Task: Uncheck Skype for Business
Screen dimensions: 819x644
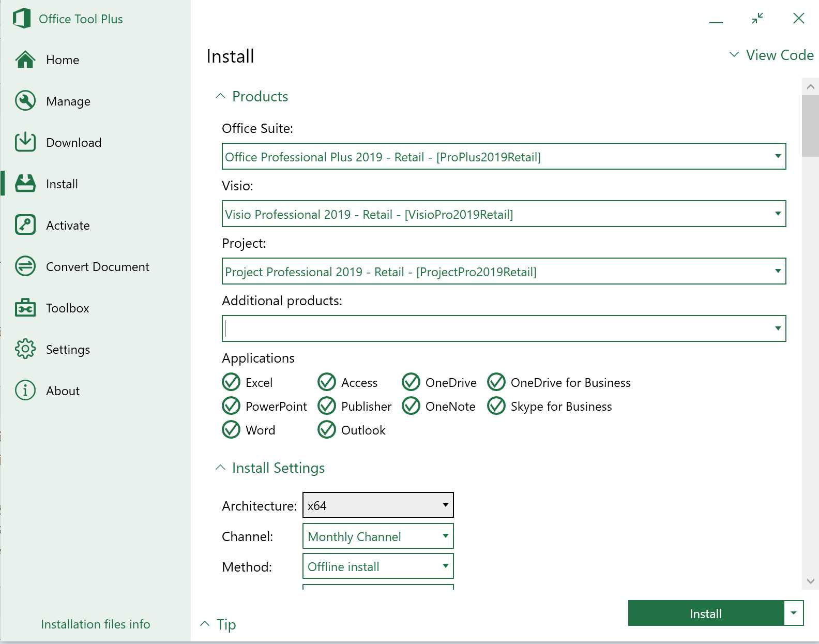Action: point(496,406)
